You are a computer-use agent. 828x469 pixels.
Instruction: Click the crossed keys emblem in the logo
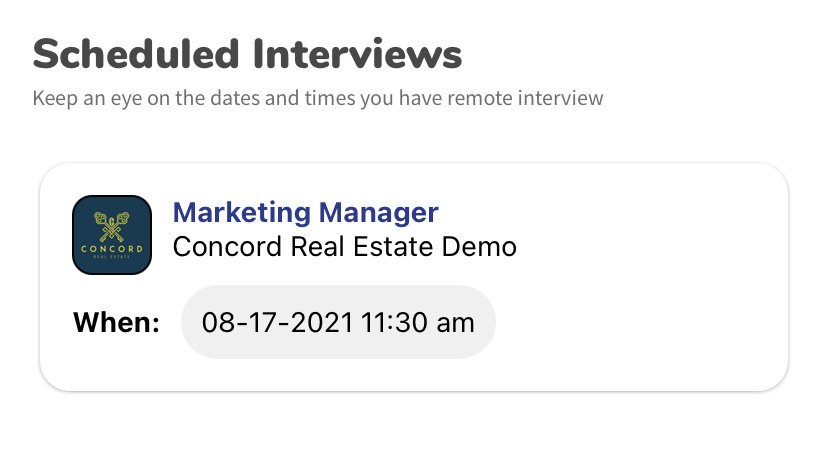pos(112,226)
